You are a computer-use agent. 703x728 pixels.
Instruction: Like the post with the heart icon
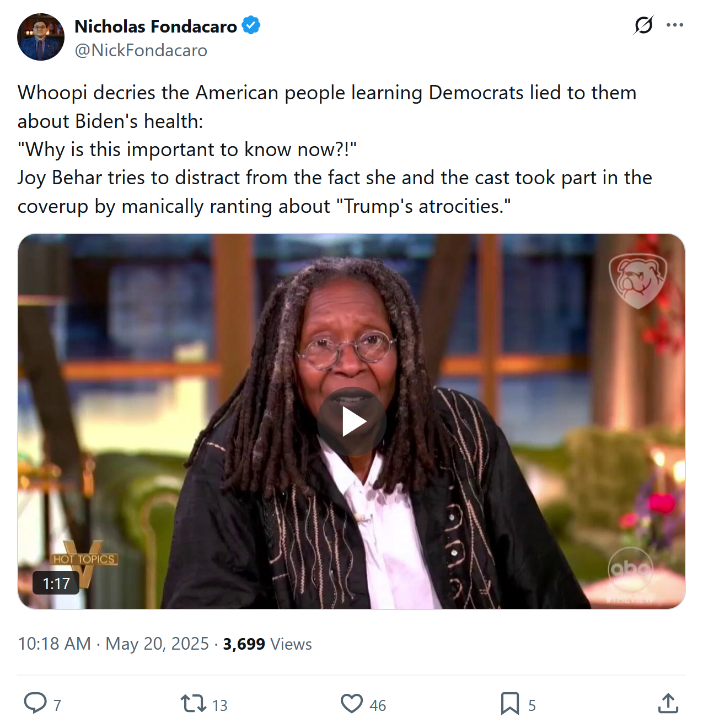tap(352, 704)
